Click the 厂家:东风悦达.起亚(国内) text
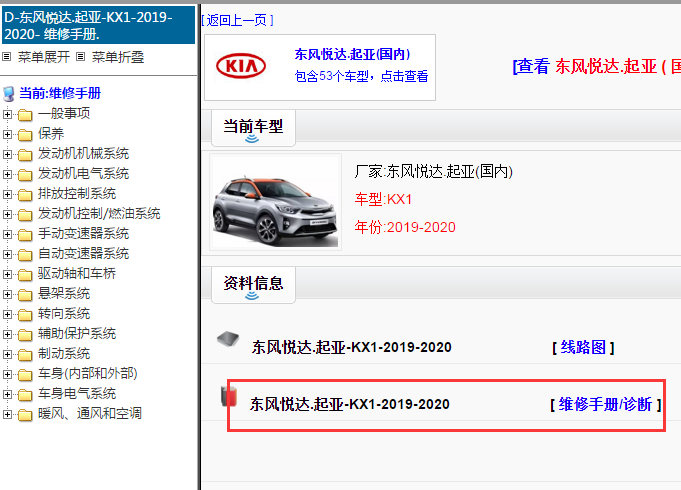 (x=433, y=172)
